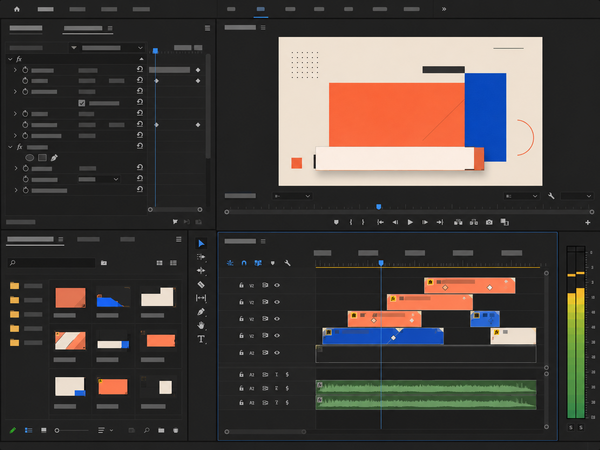
Task: Expand the last property row in effect controls
Action: pos(16,190)
